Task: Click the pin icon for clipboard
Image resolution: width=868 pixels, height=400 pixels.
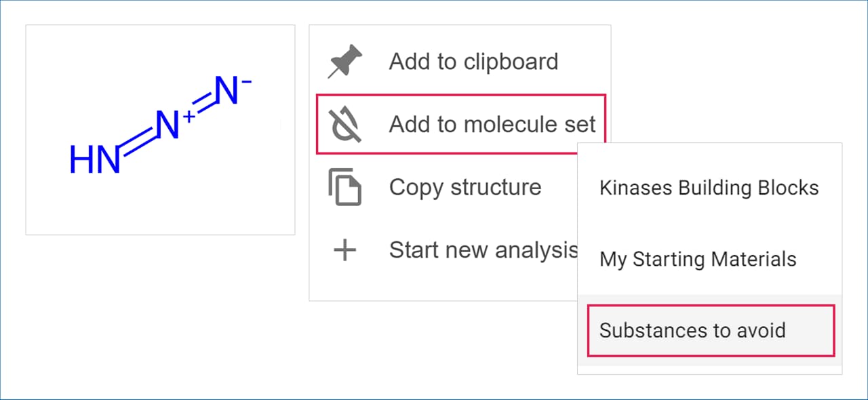Action: (345, 62)
